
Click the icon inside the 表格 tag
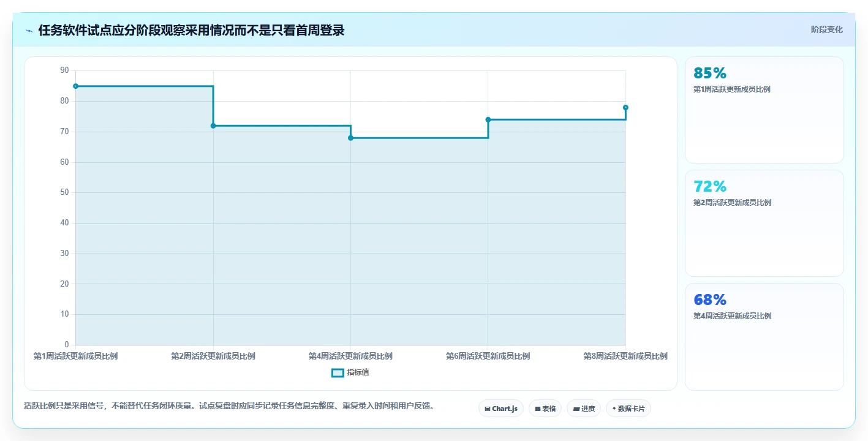coord(538,409)
